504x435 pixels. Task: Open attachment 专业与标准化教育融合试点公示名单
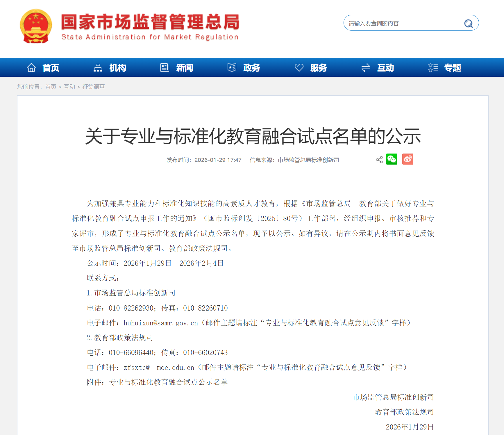pos(168,382)
